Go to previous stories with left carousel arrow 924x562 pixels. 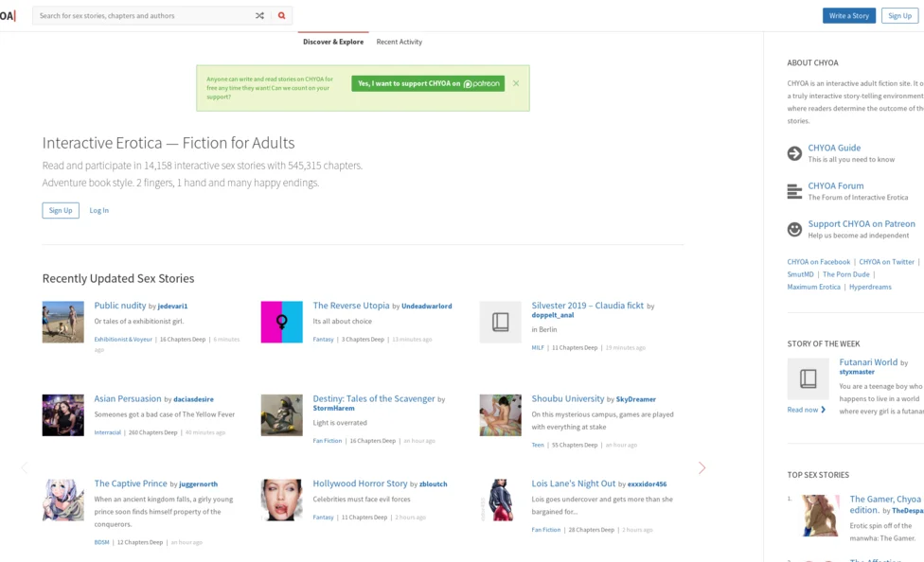point(25,467)
